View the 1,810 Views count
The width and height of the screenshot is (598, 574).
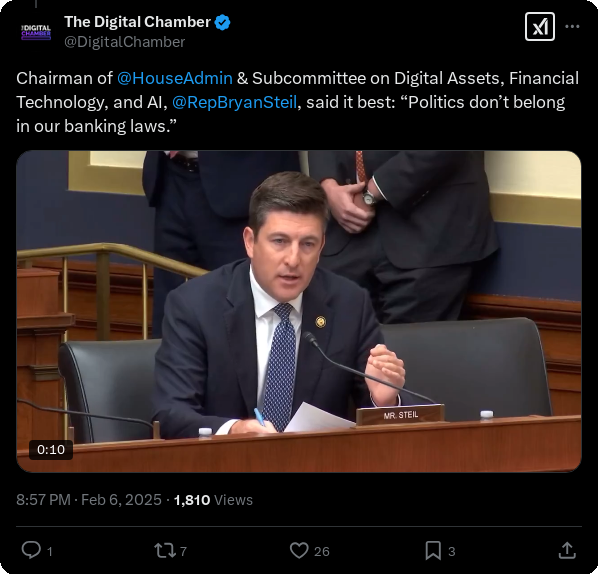[x=213, y=500]
